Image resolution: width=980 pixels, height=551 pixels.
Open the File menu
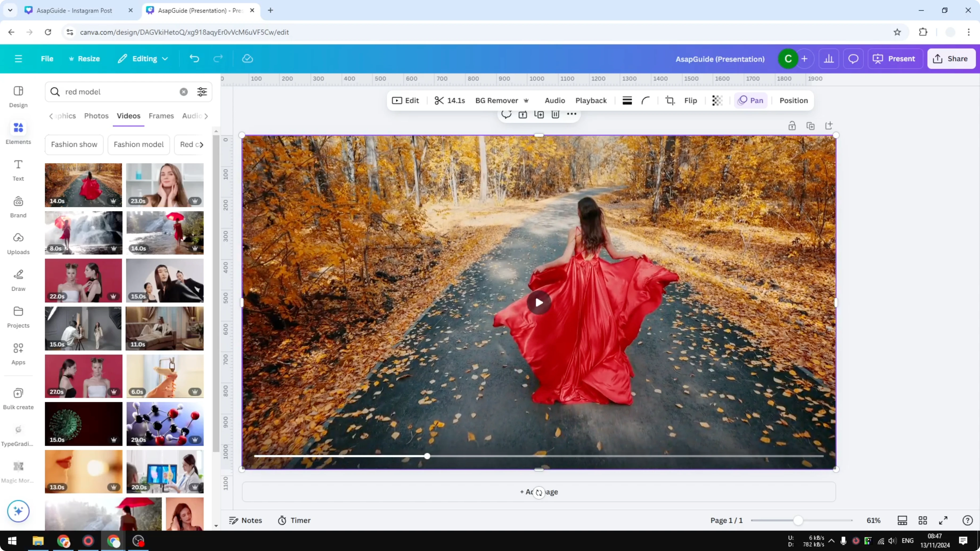coord(47,59)
